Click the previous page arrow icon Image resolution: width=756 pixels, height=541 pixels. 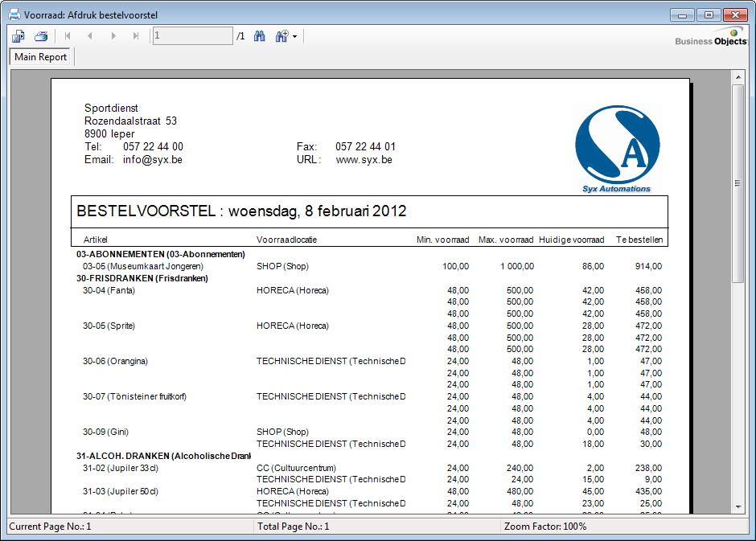pos(90,35)
